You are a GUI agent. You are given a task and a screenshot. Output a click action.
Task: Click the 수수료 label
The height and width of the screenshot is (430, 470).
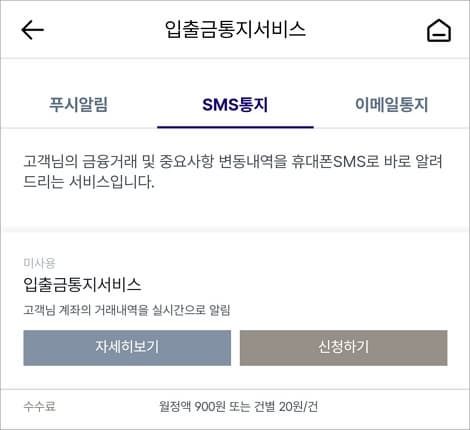pos(39,406)
